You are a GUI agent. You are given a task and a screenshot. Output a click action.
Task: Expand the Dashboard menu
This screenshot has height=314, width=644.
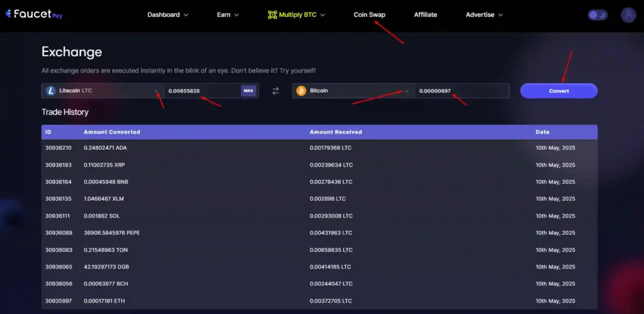(x=167, y=15)
